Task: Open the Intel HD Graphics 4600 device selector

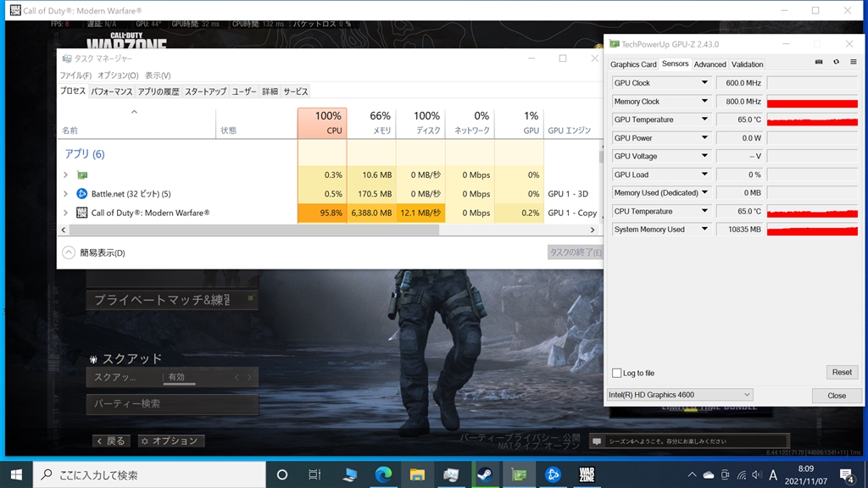Action: 679,395
